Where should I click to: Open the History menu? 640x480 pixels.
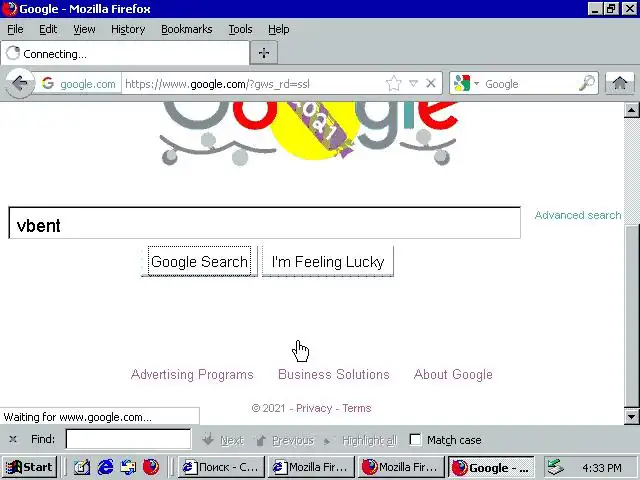coord(128,29)
